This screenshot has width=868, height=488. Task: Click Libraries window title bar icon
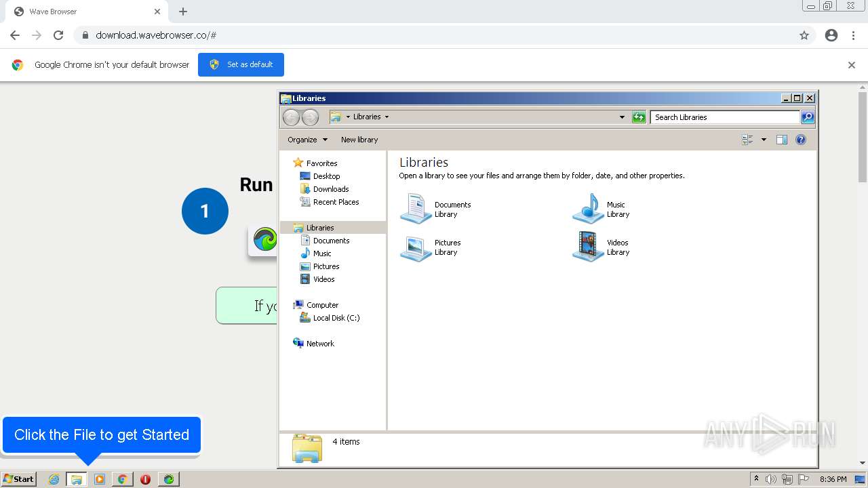point(286,98)
